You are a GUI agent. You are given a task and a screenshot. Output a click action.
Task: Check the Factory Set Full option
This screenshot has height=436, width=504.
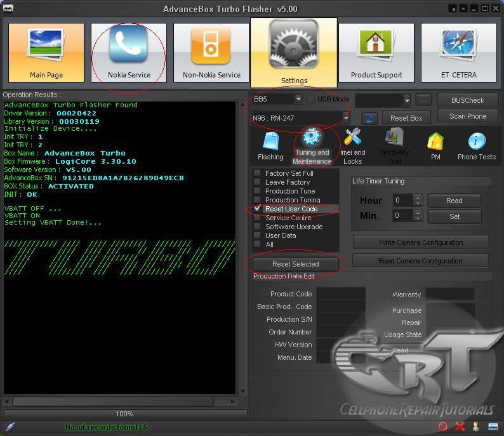pyautogui.click(x=257, y=173)
